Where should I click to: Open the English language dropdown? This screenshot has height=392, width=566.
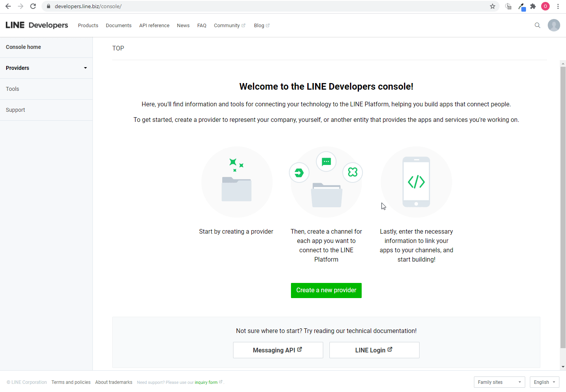tap(545, 382)
